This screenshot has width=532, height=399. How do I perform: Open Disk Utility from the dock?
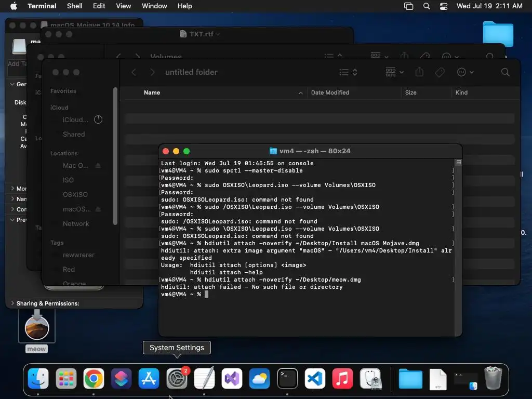370,378
